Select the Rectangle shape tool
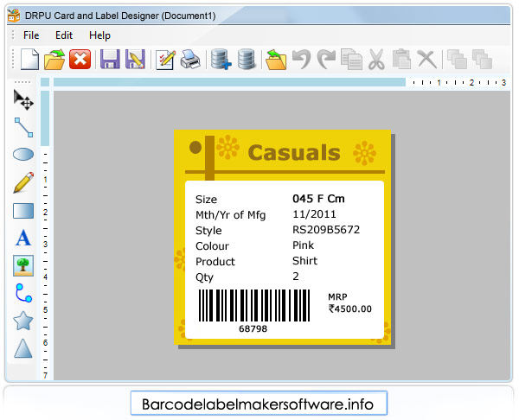Screen dimensions: 519x420 click(x=23, y=211)
